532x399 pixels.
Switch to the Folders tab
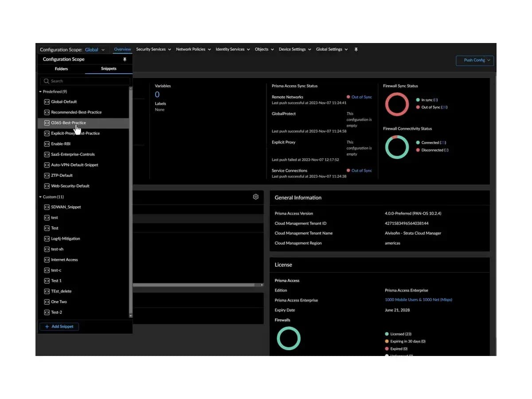pos(61,69)
